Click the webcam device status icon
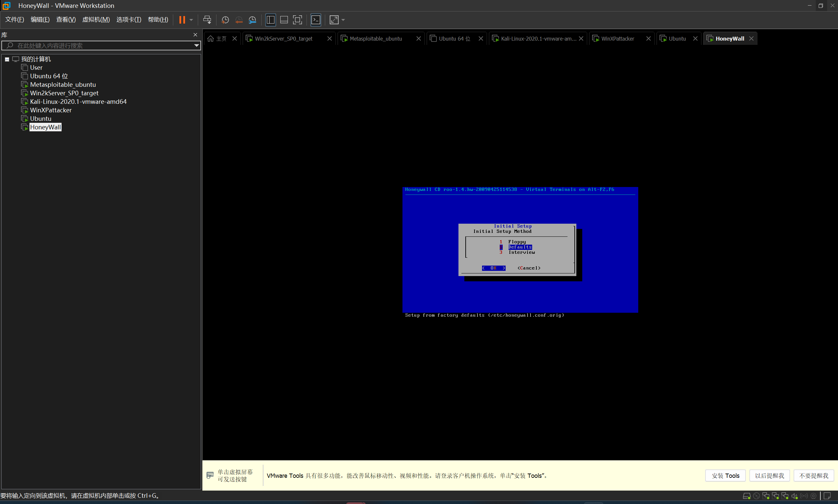 click(x=813, y=496)
